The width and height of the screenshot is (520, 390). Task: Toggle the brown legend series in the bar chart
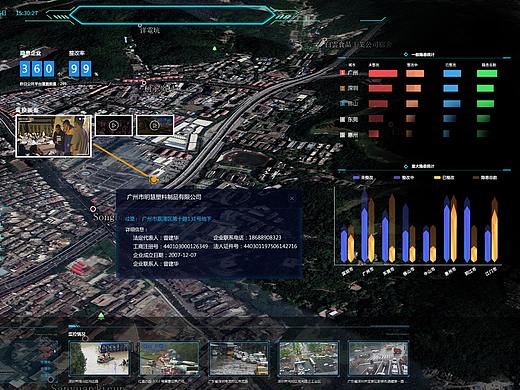(485, 178)
